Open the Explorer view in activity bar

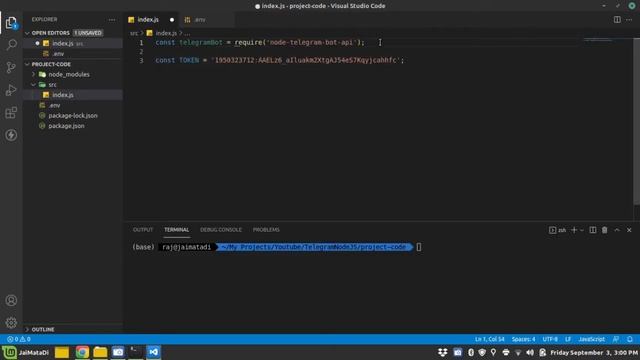(11, 22)
